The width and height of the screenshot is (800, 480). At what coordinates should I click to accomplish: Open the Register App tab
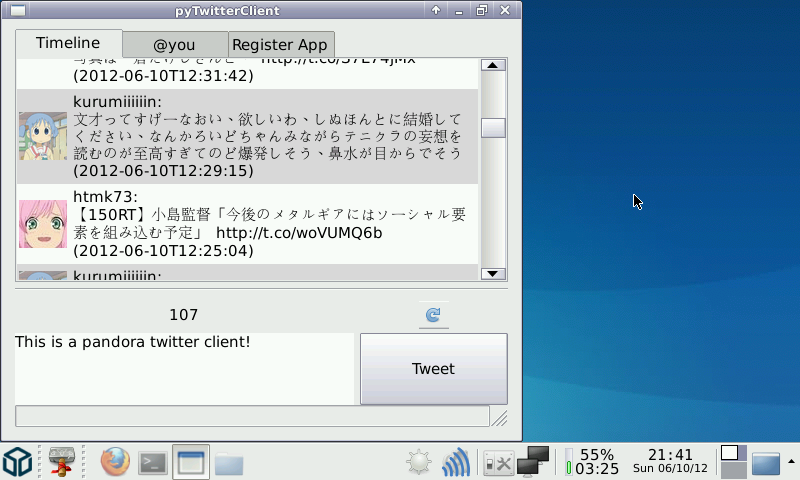coord(280,45)
